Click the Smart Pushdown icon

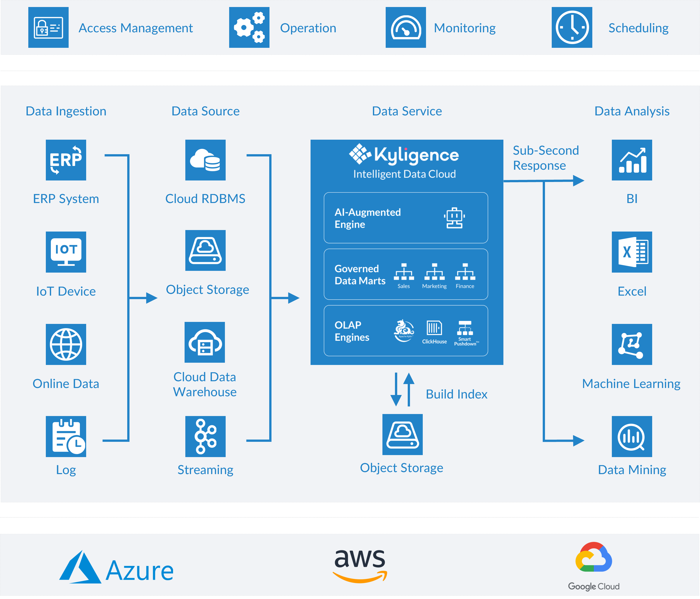[465, 328]
